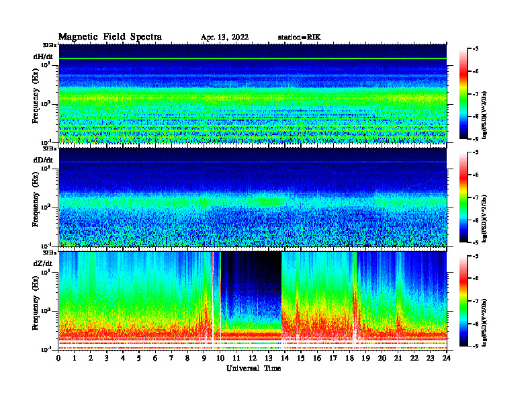Click the color scale bar beside dZ/dt panel
532x411 pixels.
463,301
